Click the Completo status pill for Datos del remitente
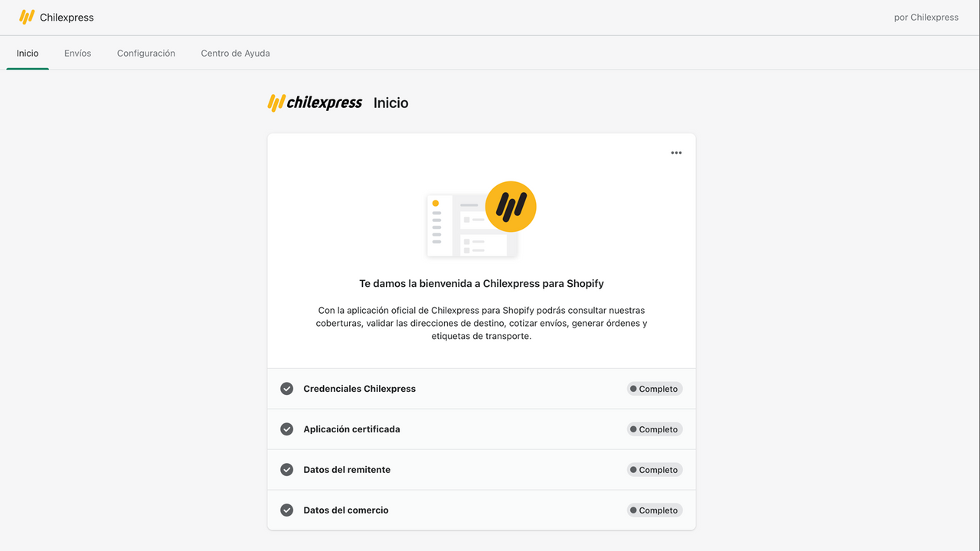The image size is (980, 551). click(654, 469)
